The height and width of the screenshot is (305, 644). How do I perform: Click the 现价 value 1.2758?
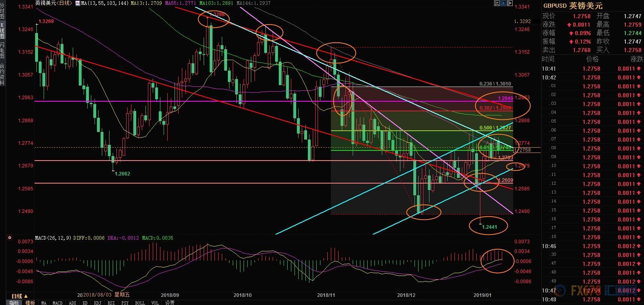(x=581, y=16)
